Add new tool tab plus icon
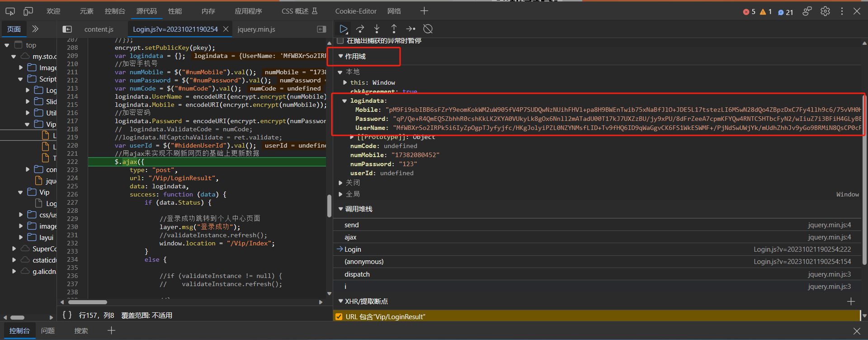The height and width of the screenshot is (340, 868). [424, 11]
